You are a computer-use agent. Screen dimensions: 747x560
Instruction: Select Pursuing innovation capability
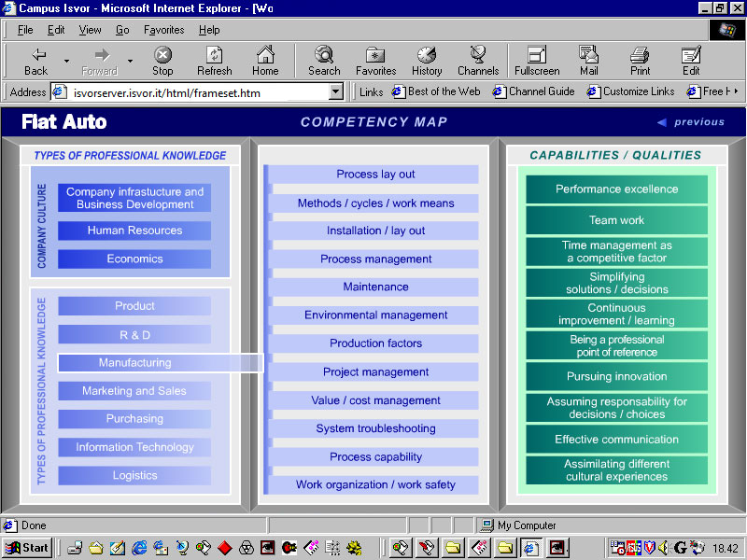click(x=616, y=376)
